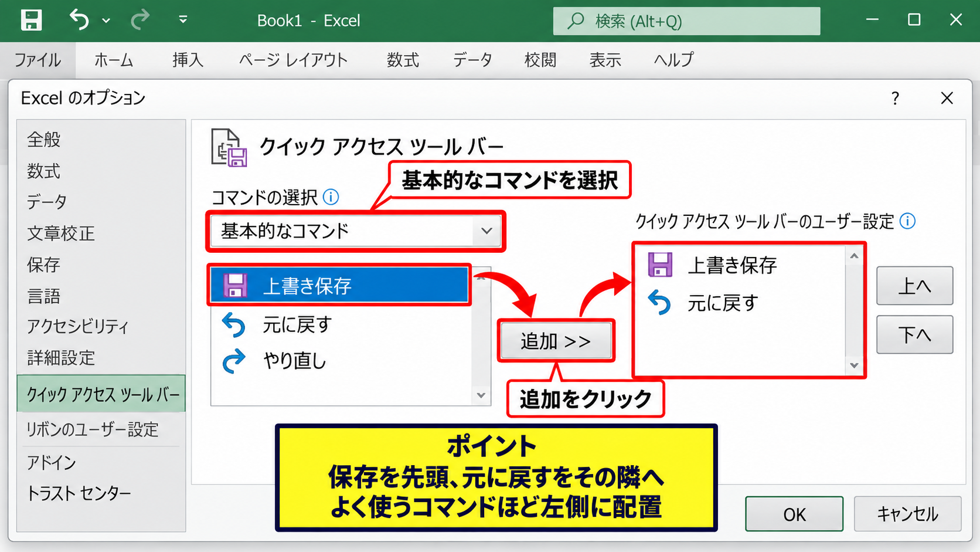Click undo icon in toolbar settings list
This screenshot has height=552, width=980.
coord(660,303)
